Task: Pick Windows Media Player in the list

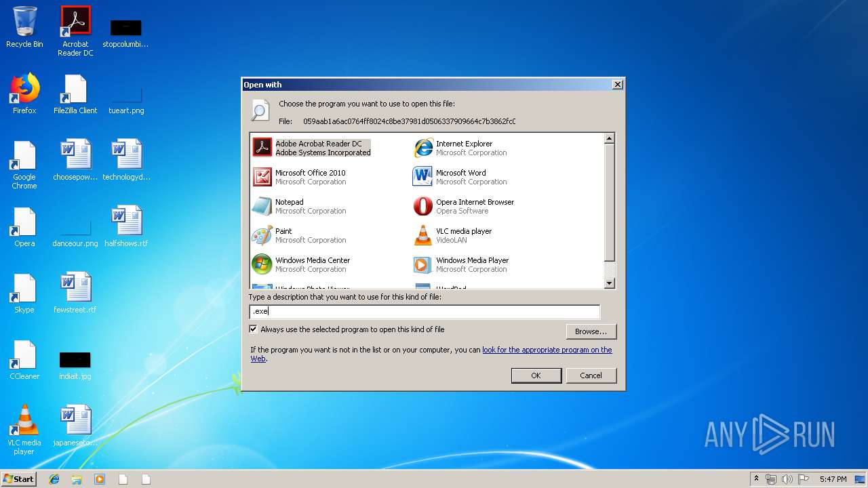Action: point(461,264)
